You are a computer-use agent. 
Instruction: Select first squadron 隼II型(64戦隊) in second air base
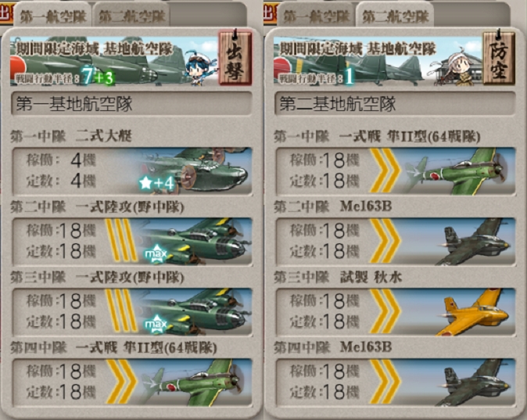click(396, 171)
